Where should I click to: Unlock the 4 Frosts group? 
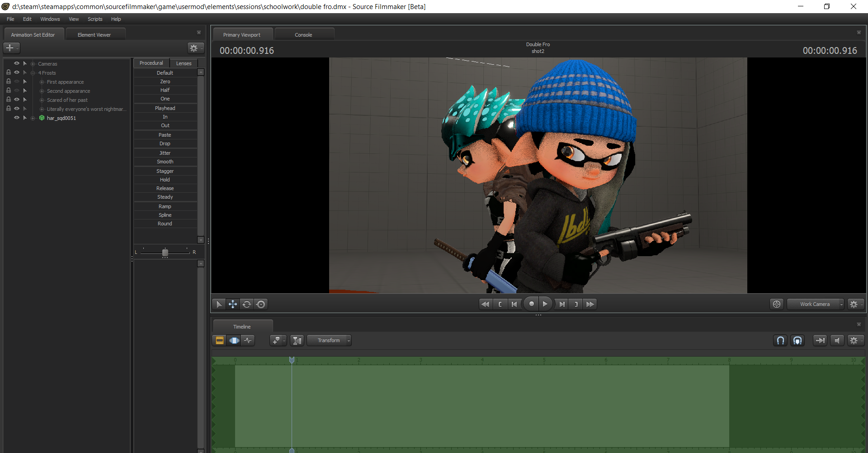[x=9, y=72]
